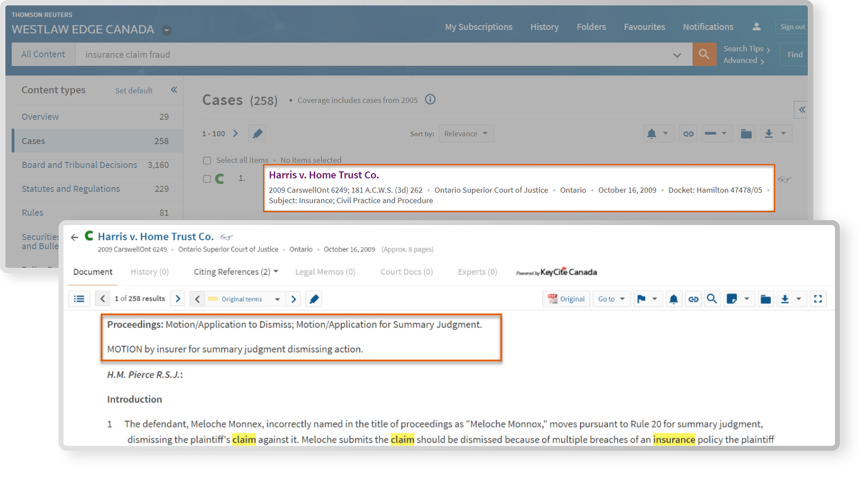The width and height of the screenshot is (868, 488).
Task: Copy link icon in Cases results toolbar
Action: click(x=688, y=133)
